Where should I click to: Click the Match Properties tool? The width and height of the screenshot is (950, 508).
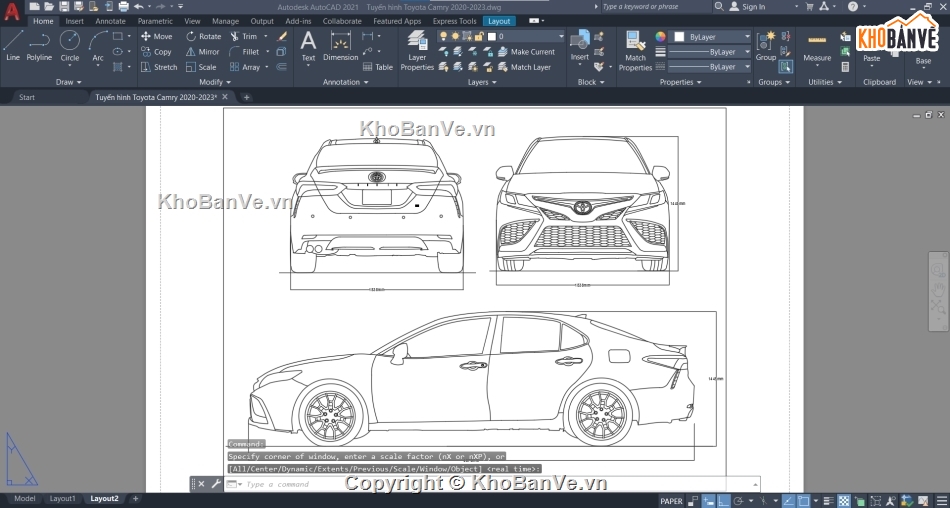click(635, 51)
